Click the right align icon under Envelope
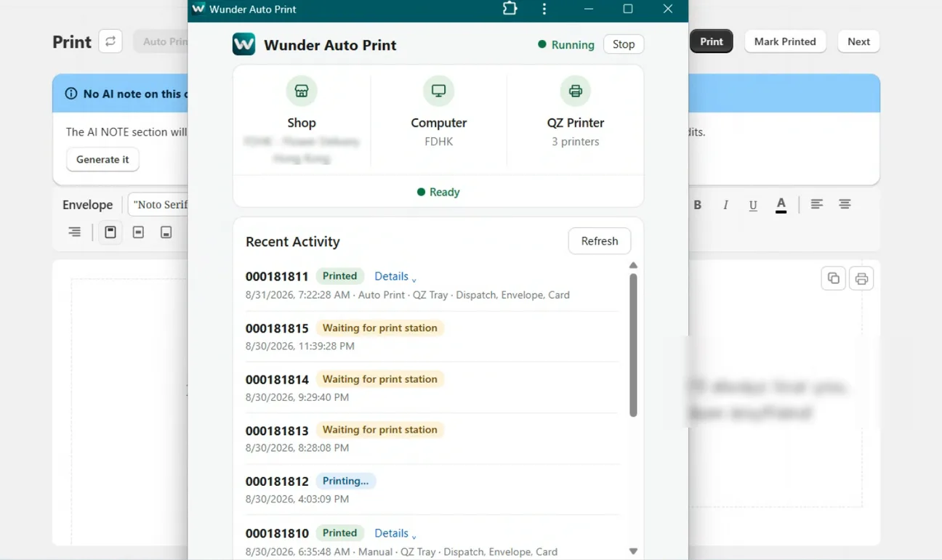 [x=74, y=232]
